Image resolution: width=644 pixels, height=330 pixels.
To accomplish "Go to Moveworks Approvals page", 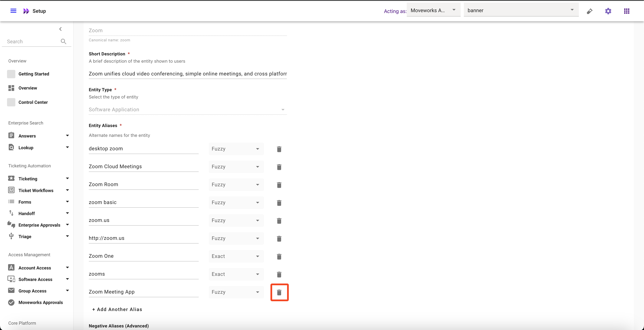I will (x=40, y=302).
